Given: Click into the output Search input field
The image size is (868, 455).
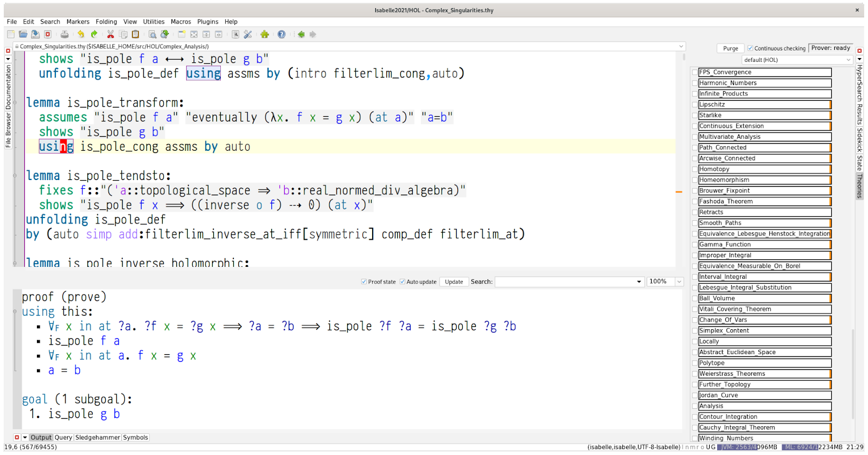Looking at the screenshot, I should (564, 281).
